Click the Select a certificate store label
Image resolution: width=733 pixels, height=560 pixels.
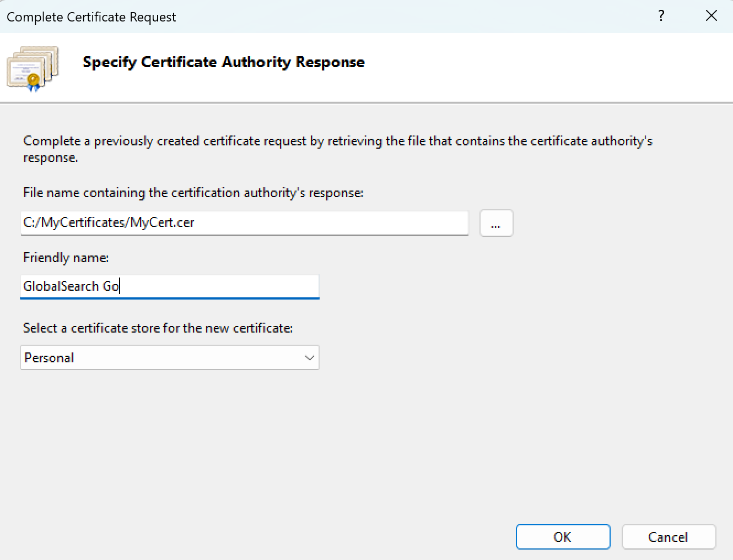158,328
